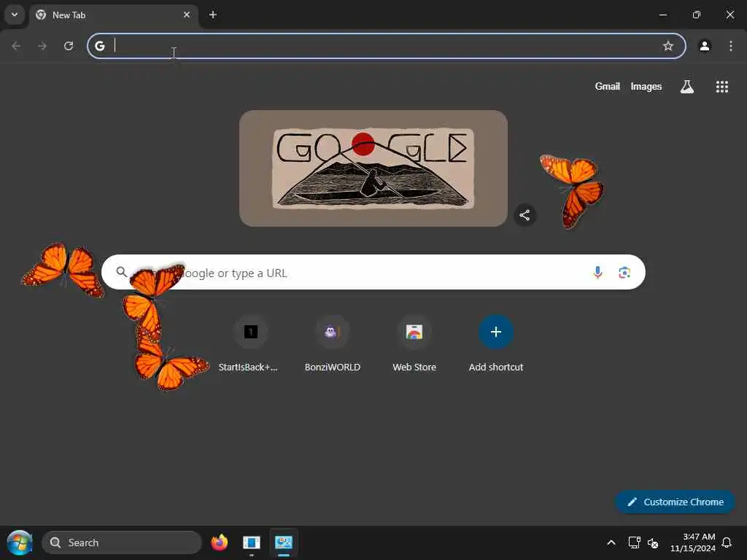This screenshot has width=747, height=560.
Task: Go forward to next page
Action: [42, 46]
